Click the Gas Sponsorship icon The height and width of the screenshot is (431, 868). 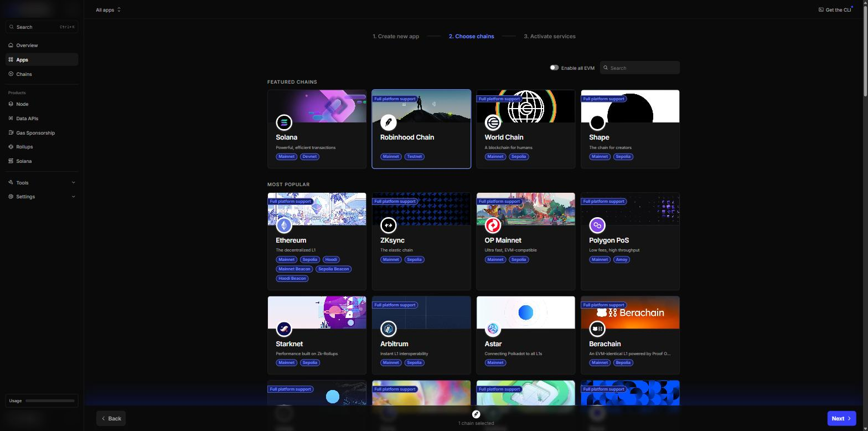coord(11,132)
